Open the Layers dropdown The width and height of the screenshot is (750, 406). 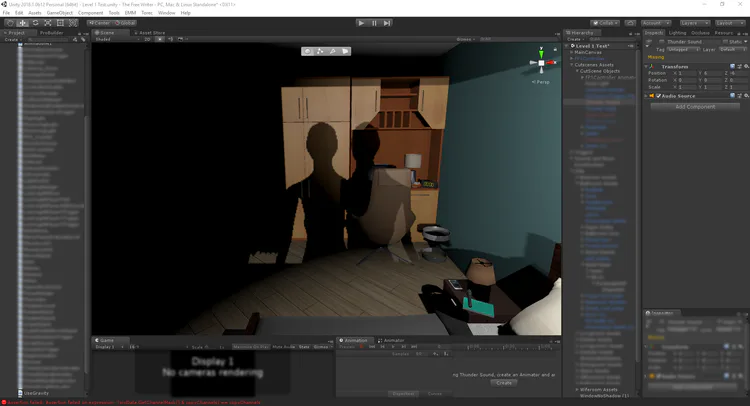tap(695, 23)
